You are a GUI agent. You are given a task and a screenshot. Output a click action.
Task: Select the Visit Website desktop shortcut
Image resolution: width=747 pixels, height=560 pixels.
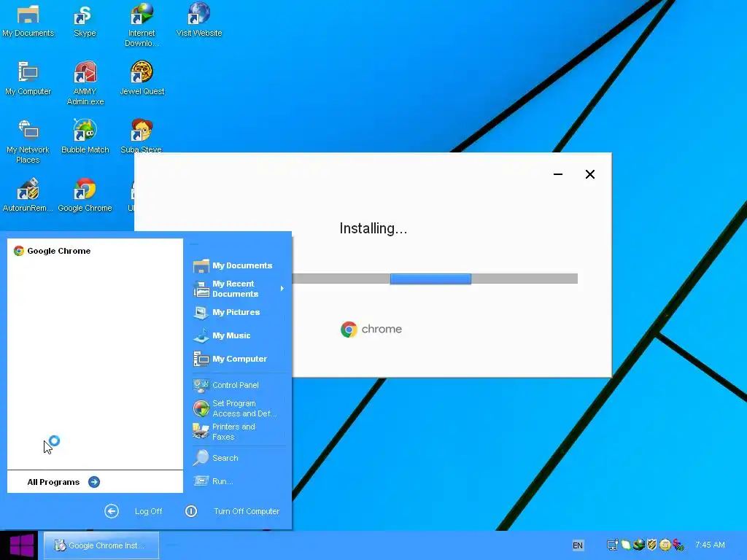[x=198, y=21]
